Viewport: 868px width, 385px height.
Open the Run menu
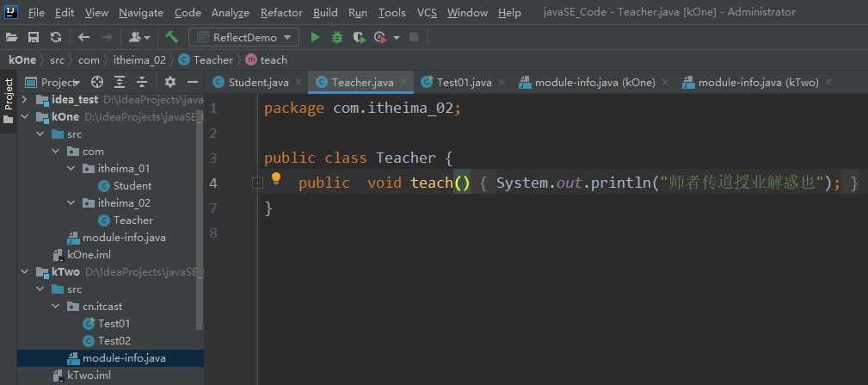(x=358, y=12)
